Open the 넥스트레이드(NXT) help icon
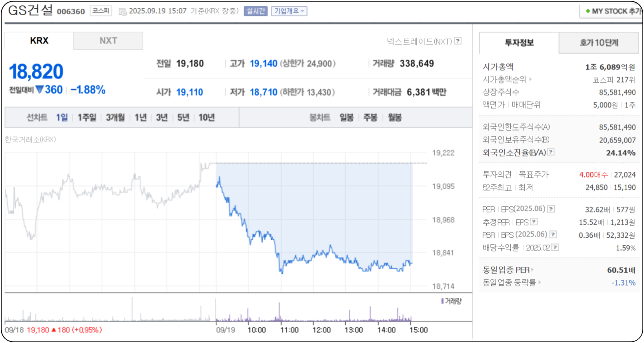The image size is (644, 343). 458,41
